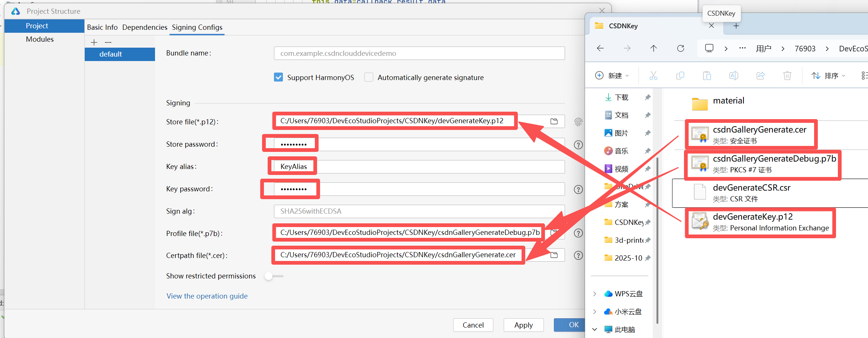Expand chevron after This PC icon in address bar
The width and height of the screenshot is (868, 338).
pos(726,49)
